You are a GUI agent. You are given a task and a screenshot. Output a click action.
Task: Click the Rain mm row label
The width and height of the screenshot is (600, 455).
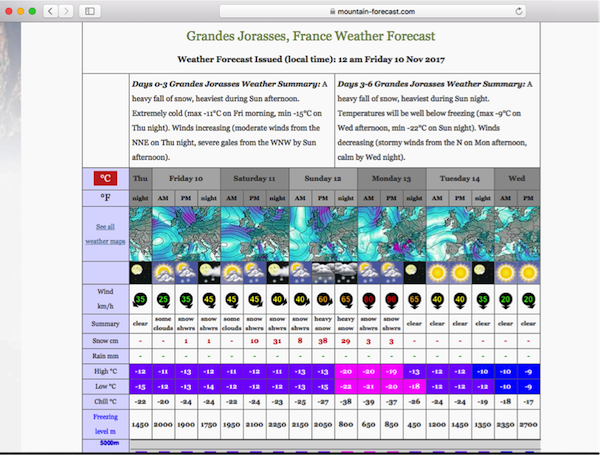click(x=105, y=356)
